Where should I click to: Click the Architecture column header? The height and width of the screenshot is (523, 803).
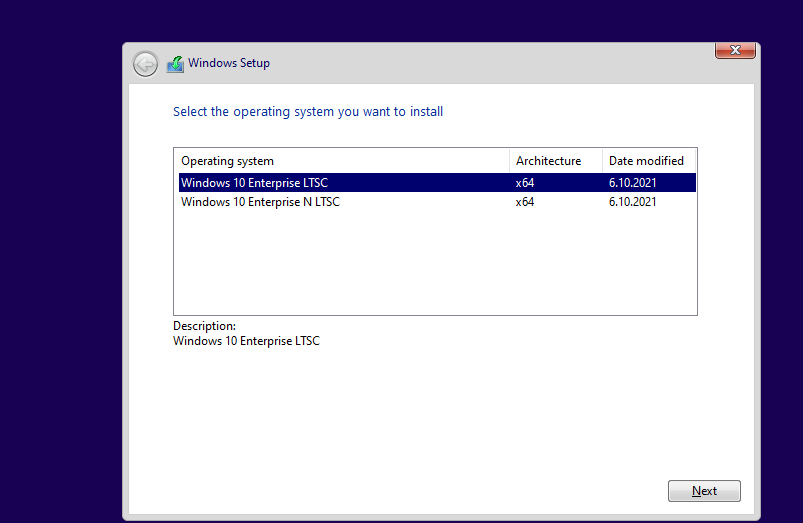(x=556, y=161)
